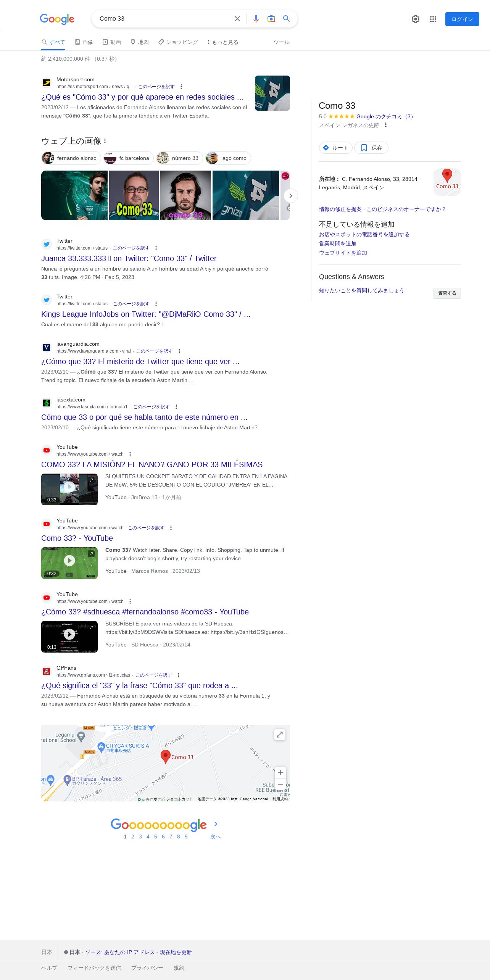Click 情報の修正を提案 link
Viewport: 490px width, 980px height.
coord(340,209)
